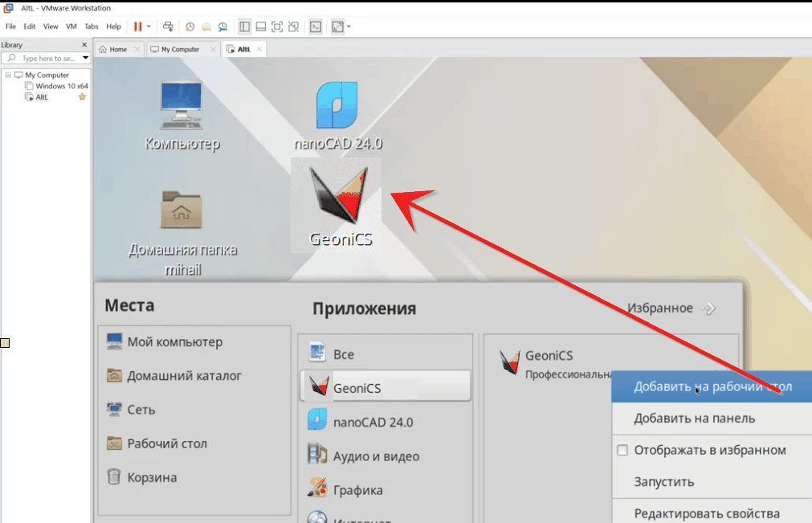Click Send Ctrl+Alt+Del icon in toolbar

(x=168, y=27)
